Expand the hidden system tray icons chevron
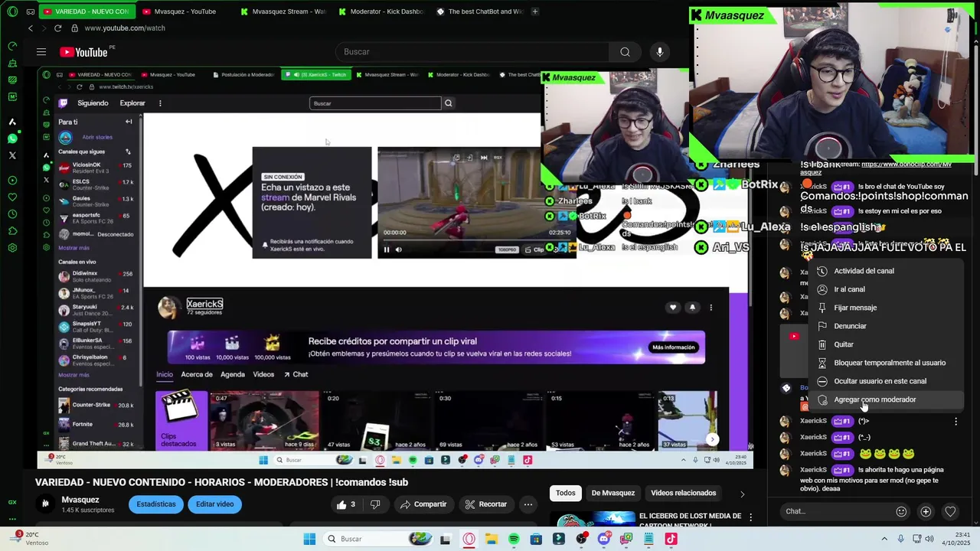The width and height of the screenshot is (980, 551). pyautogui.click(x=884, y=539)
